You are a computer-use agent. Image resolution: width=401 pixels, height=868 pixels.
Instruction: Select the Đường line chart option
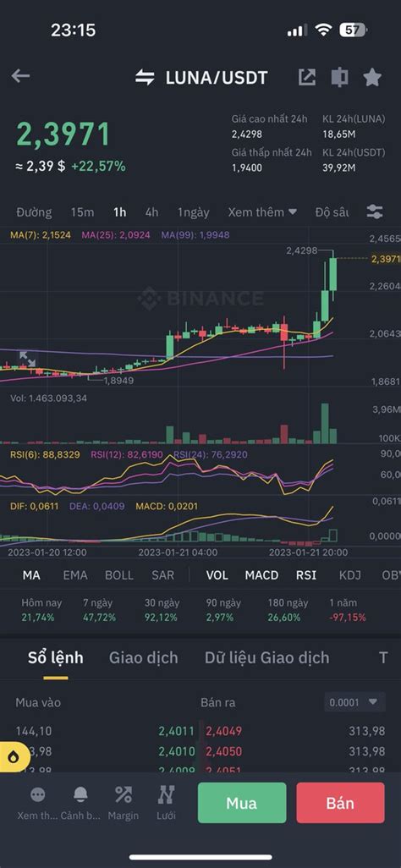pos(34,212)
